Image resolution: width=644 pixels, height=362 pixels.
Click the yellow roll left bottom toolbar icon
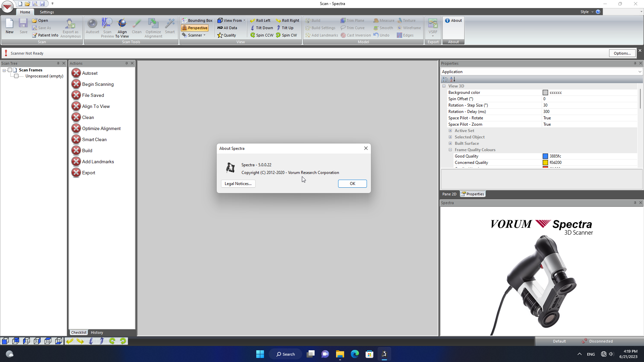69,341
